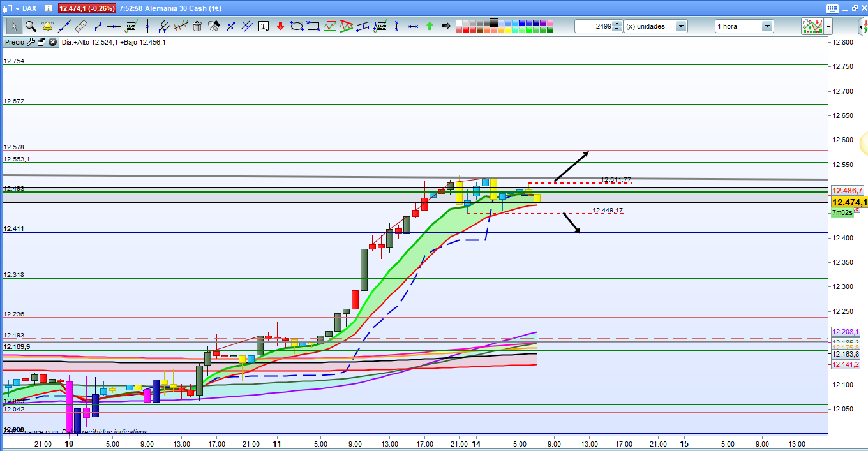Select the ruler measurement tool

81,26
